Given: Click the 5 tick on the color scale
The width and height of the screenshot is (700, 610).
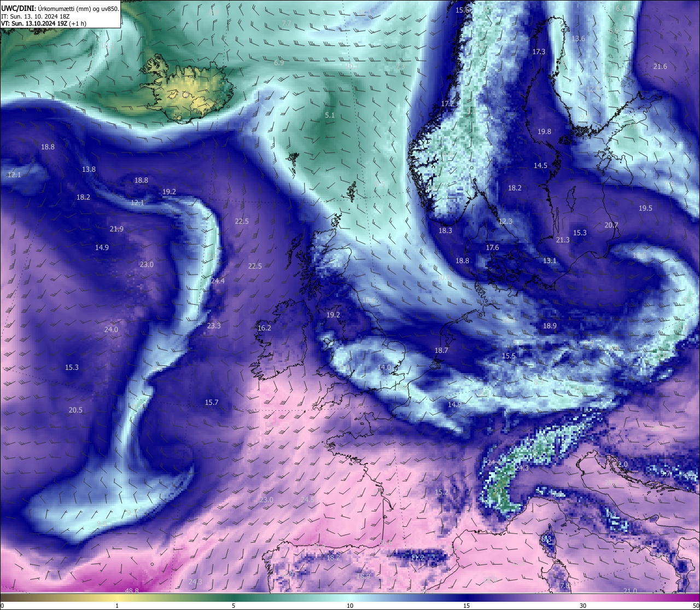Looking at the screenshot, I should [x=234, y=606].
